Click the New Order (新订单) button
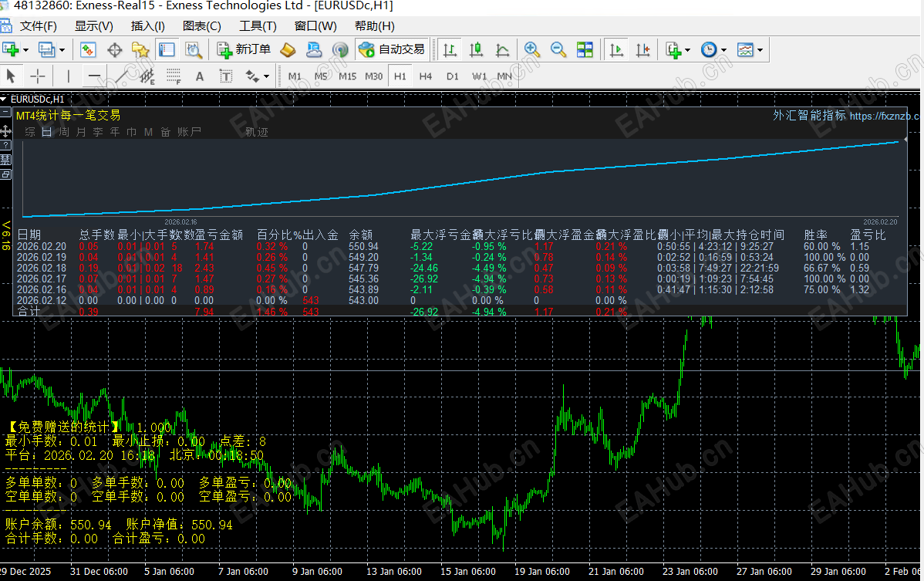 pyautogui.click(x=244, y=50)
